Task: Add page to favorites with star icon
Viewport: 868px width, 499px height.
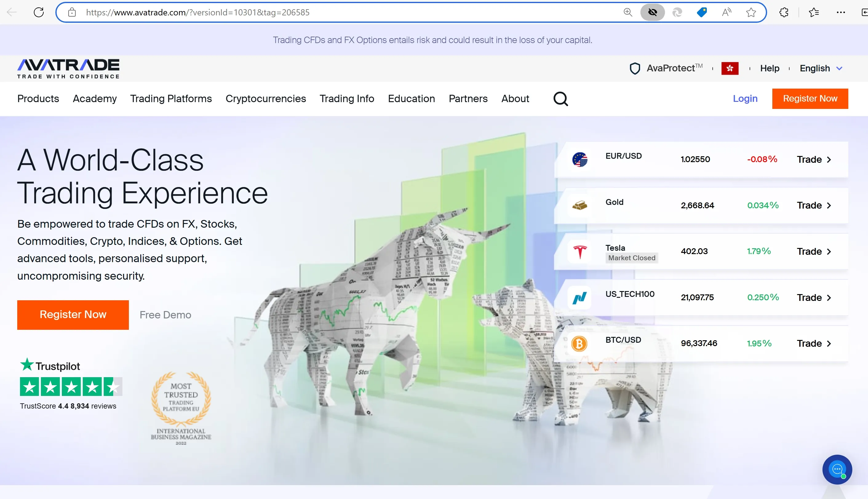Action: pyautogui.click(x=751, y=12)
